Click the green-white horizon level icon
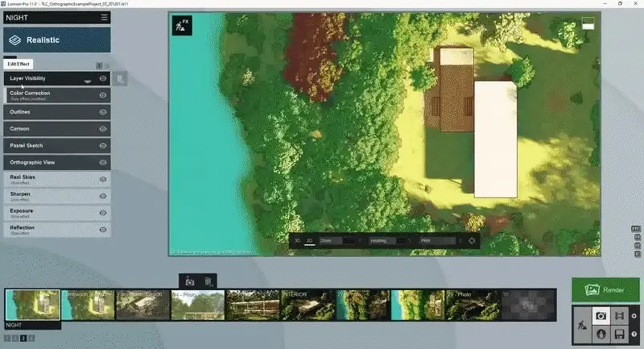Image resolution: width=644 pixels, height=349 pixels. (x=588, y=23)
